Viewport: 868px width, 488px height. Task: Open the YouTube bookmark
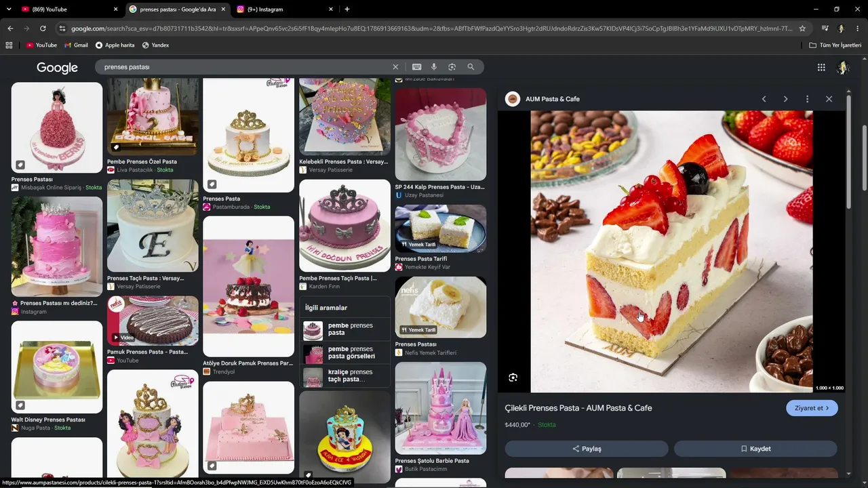click(x=41, y=45)
